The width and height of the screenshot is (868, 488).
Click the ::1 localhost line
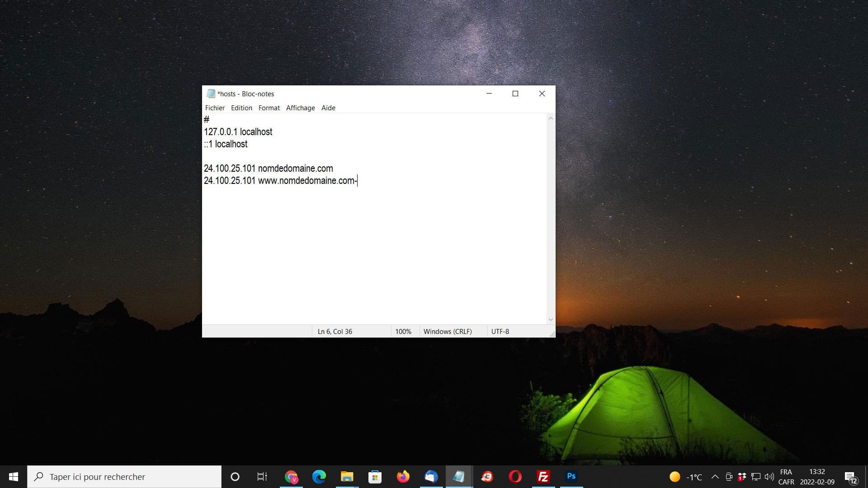click(x=226, y=144)
